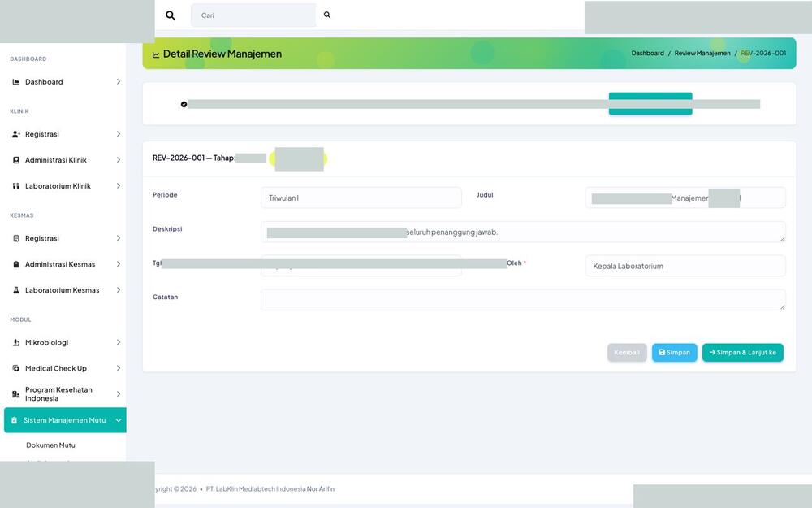Click the REV-2026-001 breadcrumb
Viewport: 812px width, 508px height.
[x=763, y=54]
